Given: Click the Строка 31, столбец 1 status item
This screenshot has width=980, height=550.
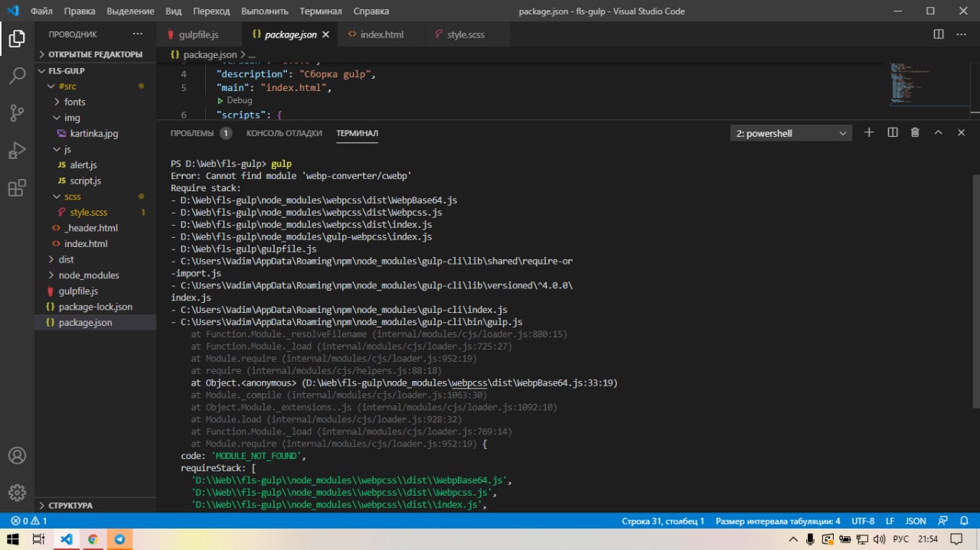Looking at the screenshot, I should (x=663, y=521).
